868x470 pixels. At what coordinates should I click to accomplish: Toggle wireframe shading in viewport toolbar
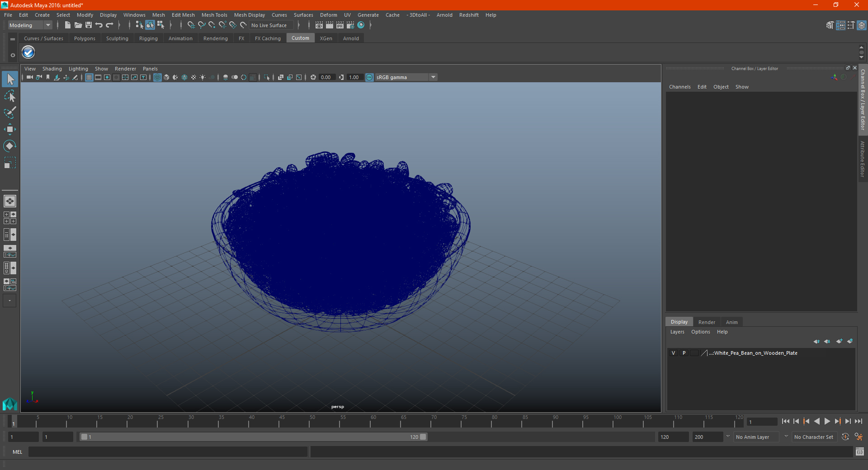coord(157,77)
